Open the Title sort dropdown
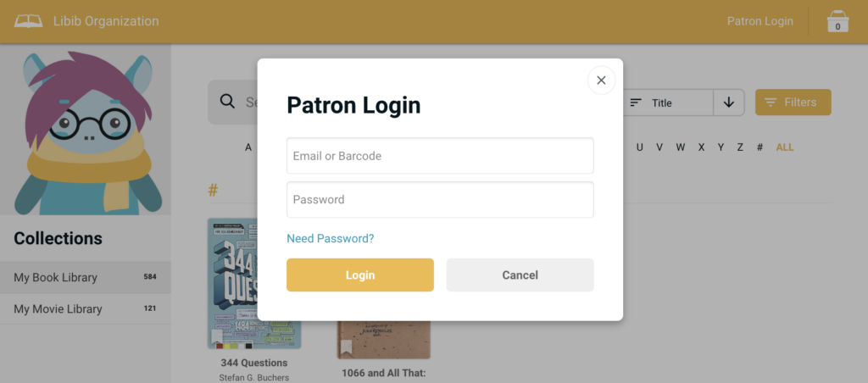Screen dimensions: 868x383 point(668,103)
